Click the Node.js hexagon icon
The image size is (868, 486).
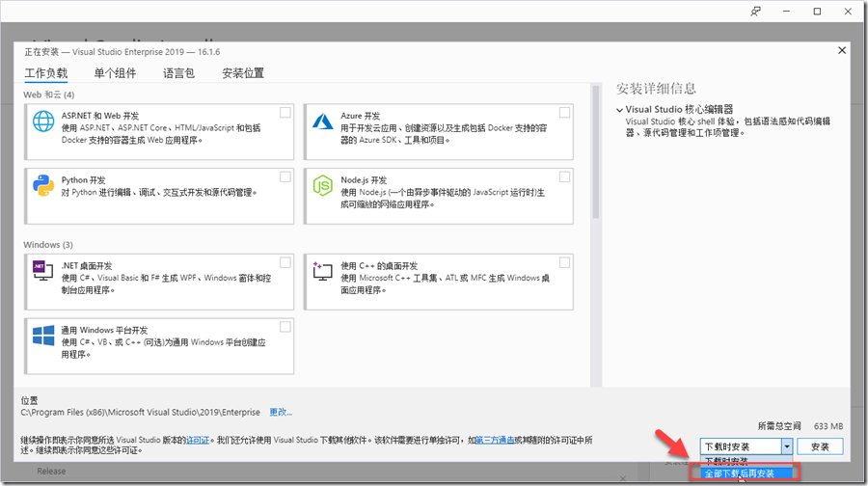pyautogui.click(x=322, y=185)
